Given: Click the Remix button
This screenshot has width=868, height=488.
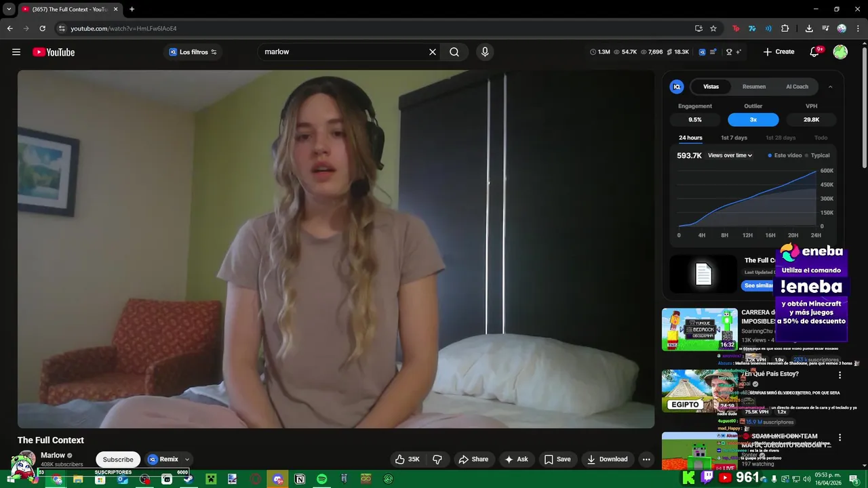Looking at the screenshot, I should (163, 460).
